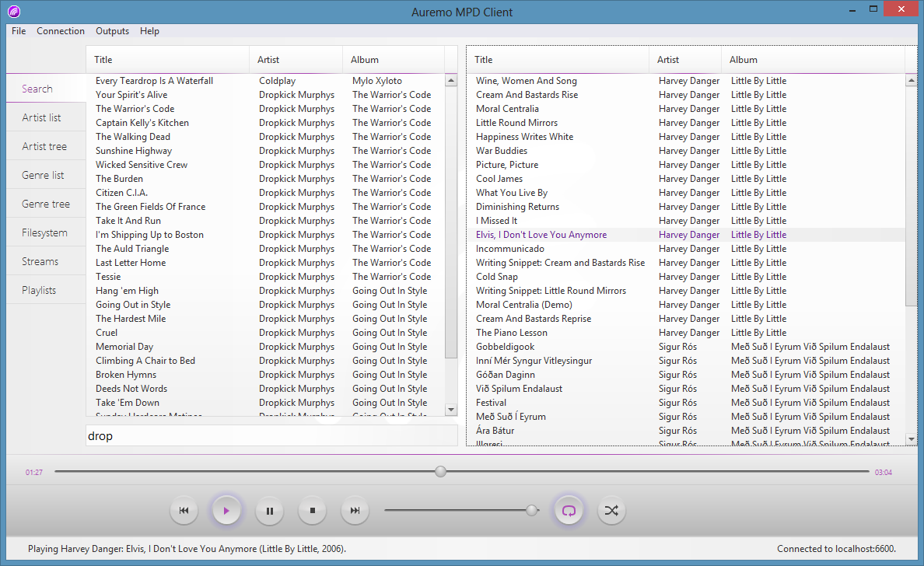Image resolution: width=924 pixels, height=566 pixels.
Task: Click 'Coldplay' artist cell
Action: 277,81
